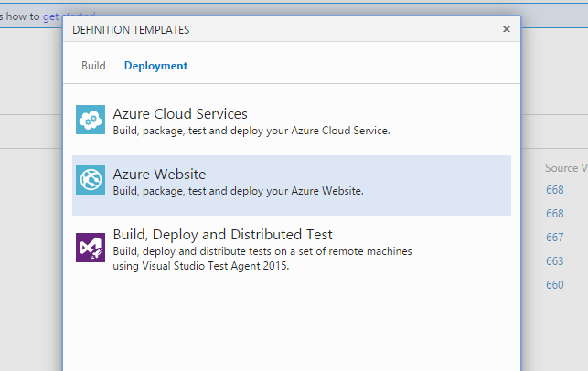Click the DEFINITION TEMPLATES dialog title
The height and width of the screenshot is (371, 588).
click(131, 30)
